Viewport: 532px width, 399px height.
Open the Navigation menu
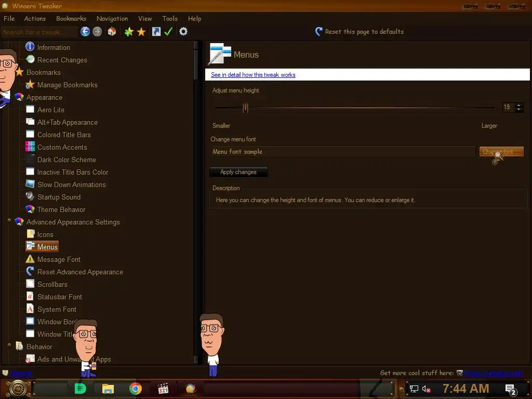[112, 19]
